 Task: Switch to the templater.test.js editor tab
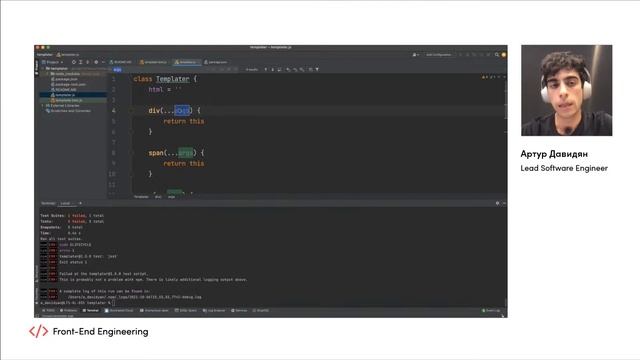coord(153,62)
